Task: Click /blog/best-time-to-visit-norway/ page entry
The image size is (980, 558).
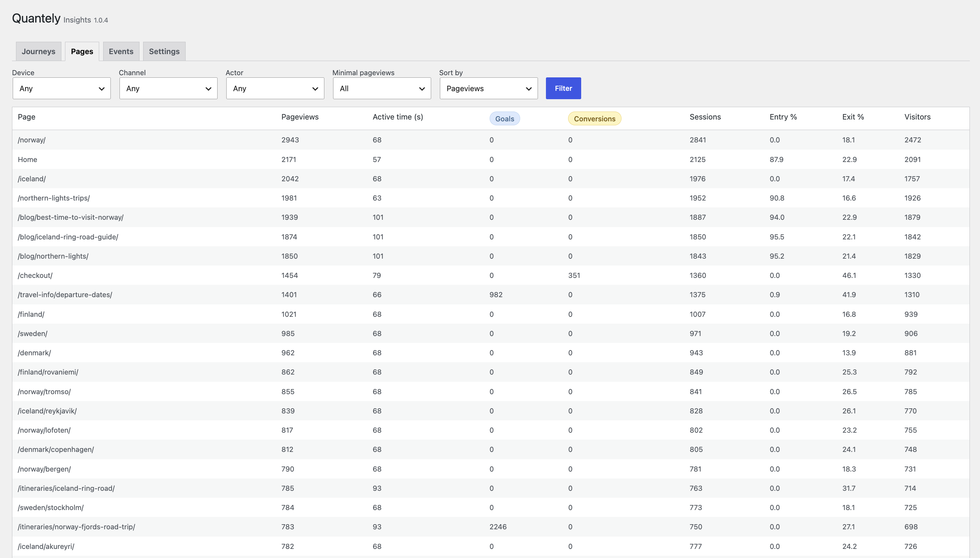Action: coord(70,217)
